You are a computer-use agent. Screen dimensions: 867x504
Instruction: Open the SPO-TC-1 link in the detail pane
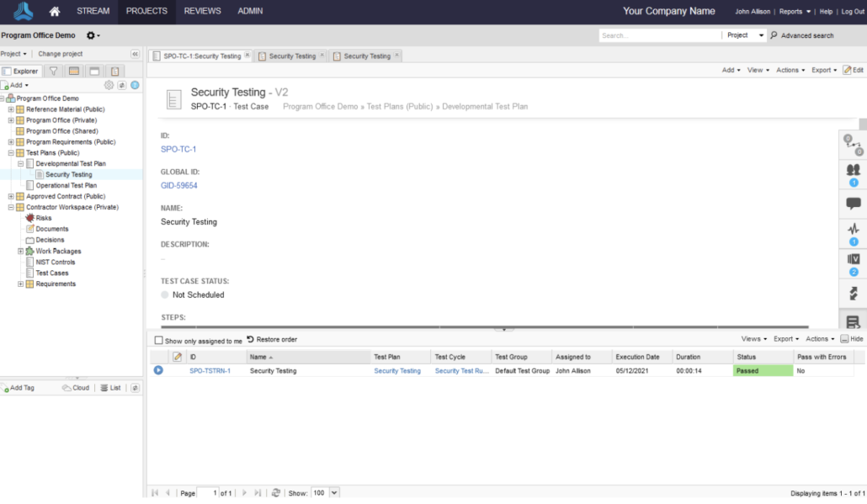pos(178,148)
